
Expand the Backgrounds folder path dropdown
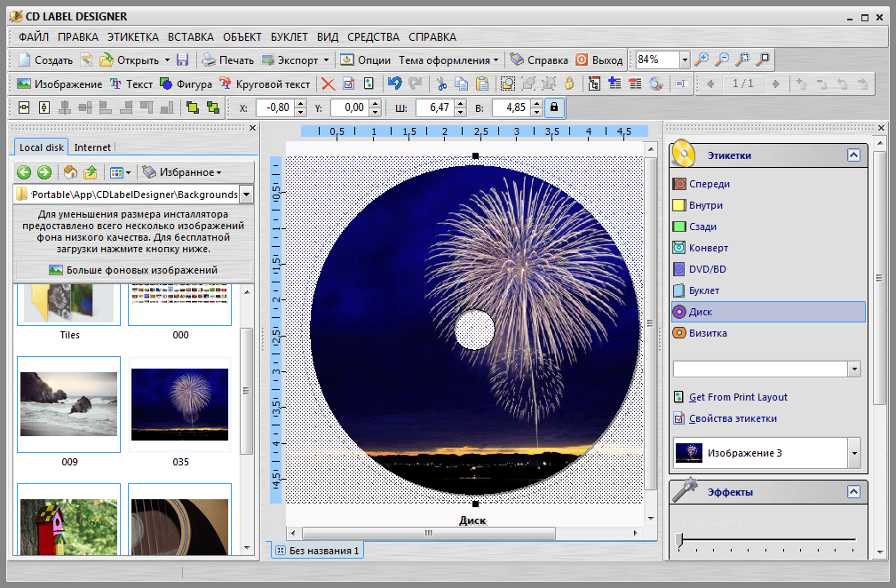[x=246, y=195]
